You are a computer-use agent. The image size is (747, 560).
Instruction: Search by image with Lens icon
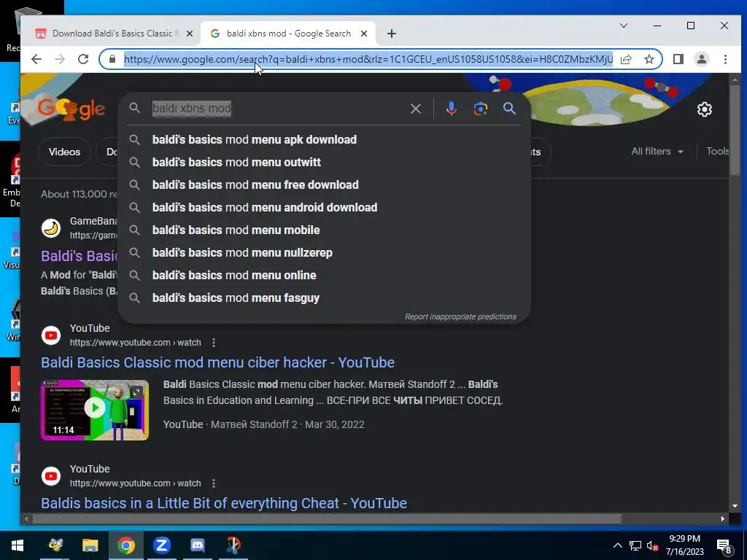[480, 109]
